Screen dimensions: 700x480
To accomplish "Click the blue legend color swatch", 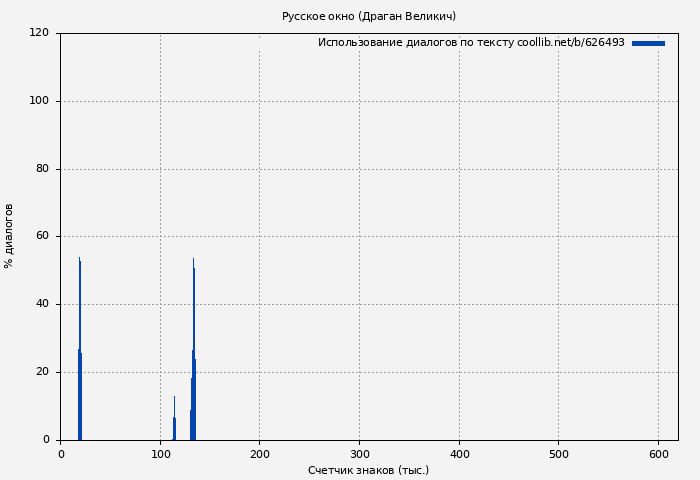I will click(648, 43).
